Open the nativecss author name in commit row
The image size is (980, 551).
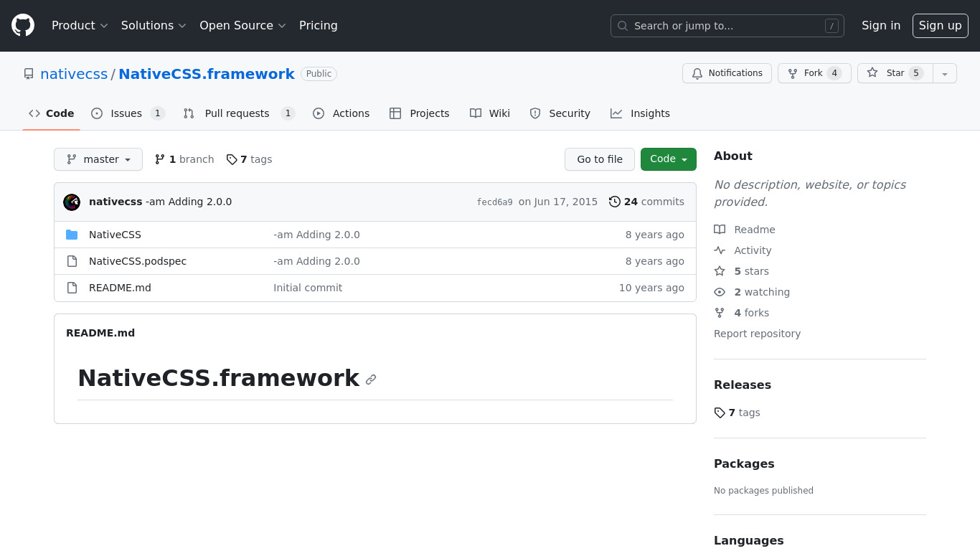116,202
